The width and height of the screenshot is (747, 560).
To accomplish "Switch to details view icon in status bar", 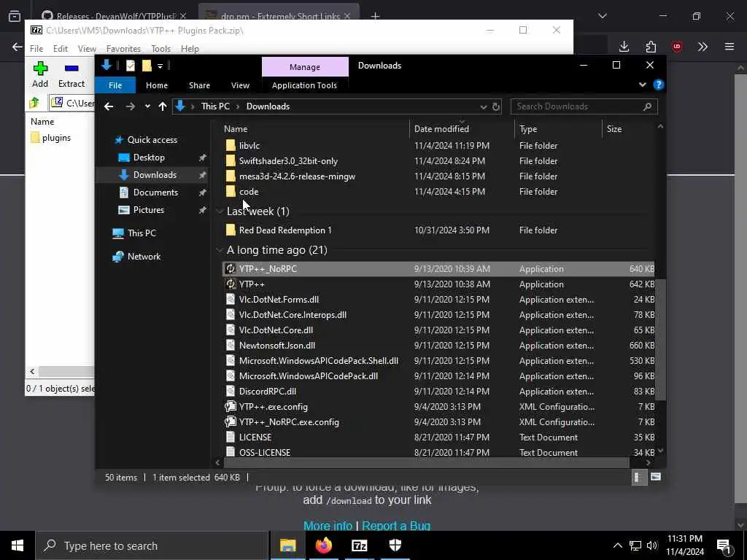I will tap(638, 477).
